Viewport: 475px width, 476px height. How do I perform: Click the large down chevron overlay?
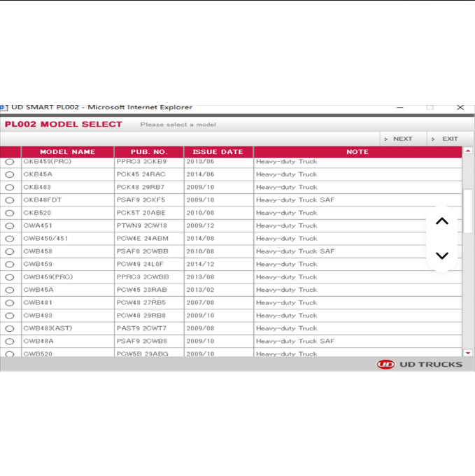442,255
